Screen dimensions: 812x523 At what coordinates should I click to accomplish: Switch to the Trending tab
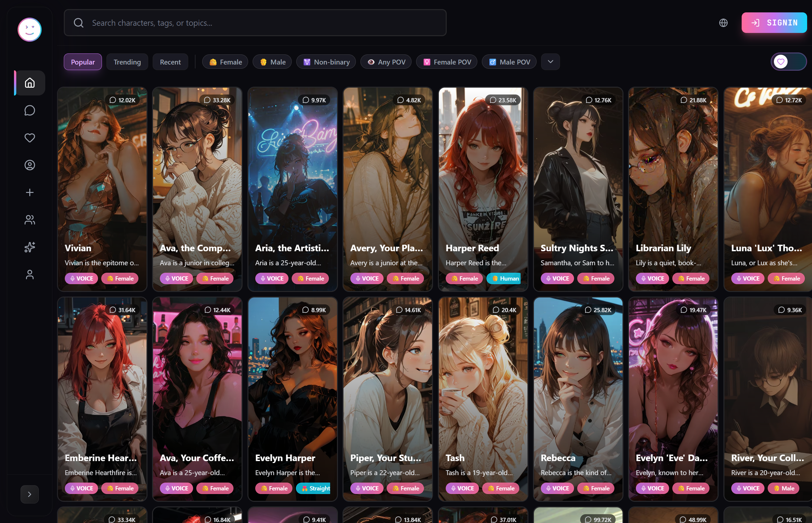(127, 62)
